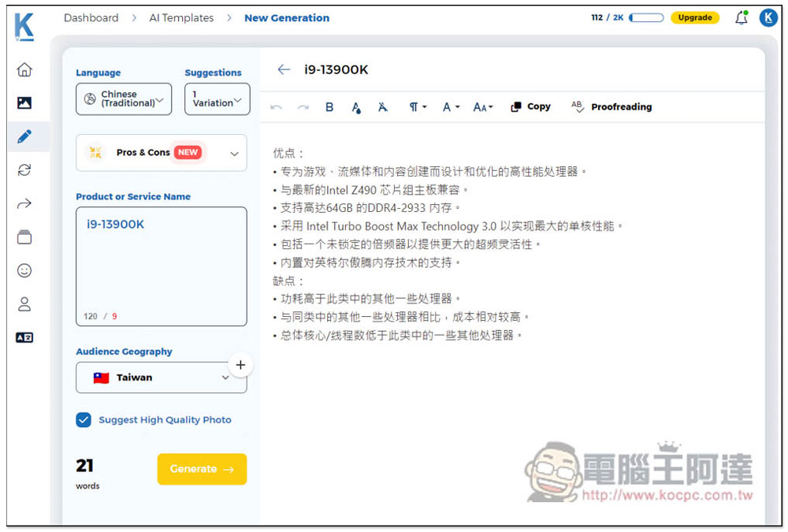This screenshot has height=532, width=788.
Task: Expand the Suggestions variation dropdown
Action: (217, 99)
